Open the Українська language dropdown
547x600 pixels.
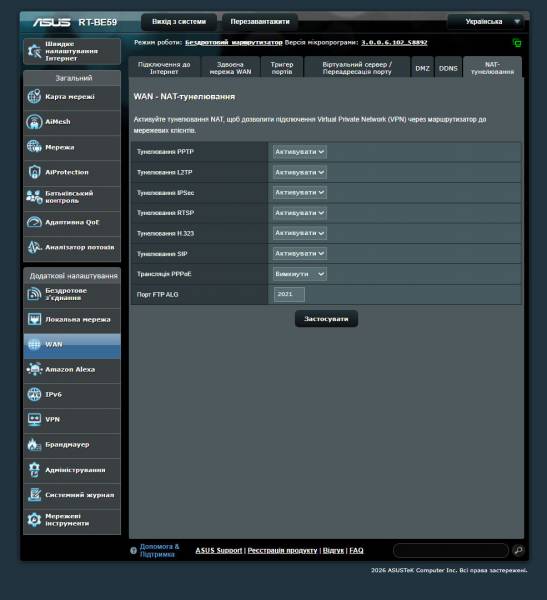click(488, 21)
